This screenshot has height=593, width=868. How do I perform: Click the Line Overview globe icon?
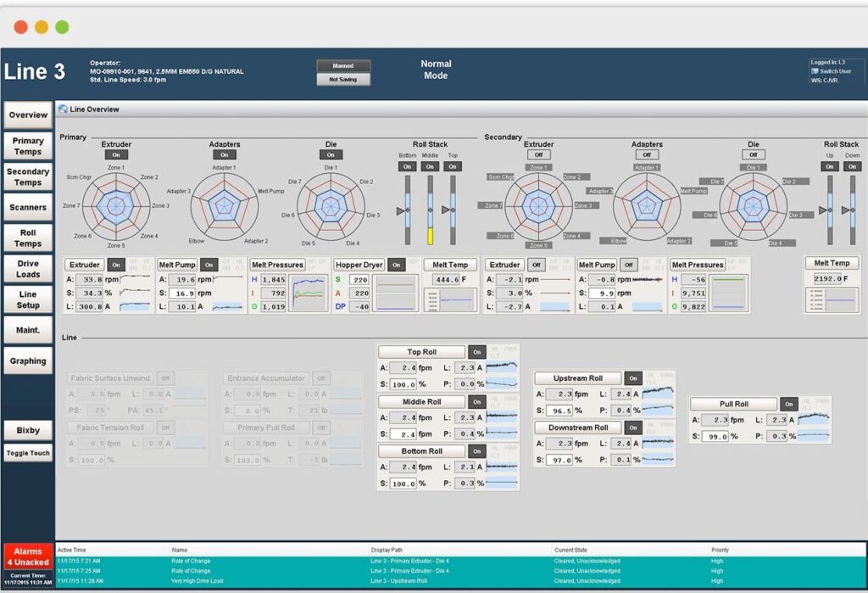(63, 109)
